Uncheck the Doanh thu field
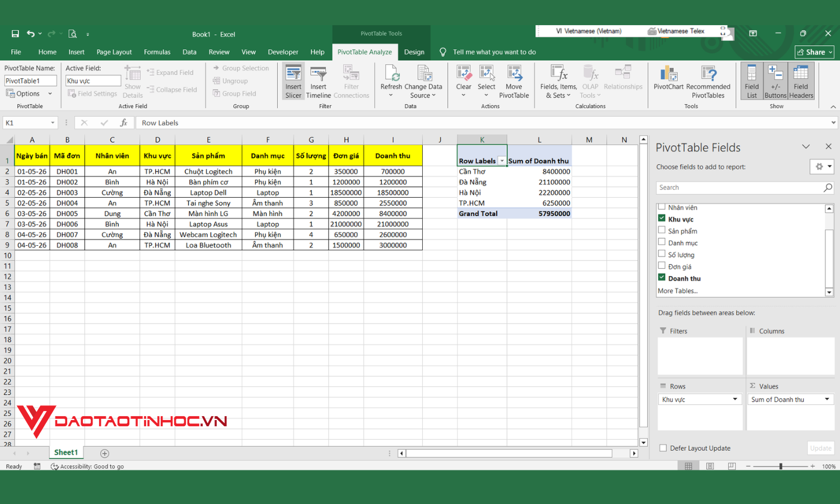 tap(662, 277)
